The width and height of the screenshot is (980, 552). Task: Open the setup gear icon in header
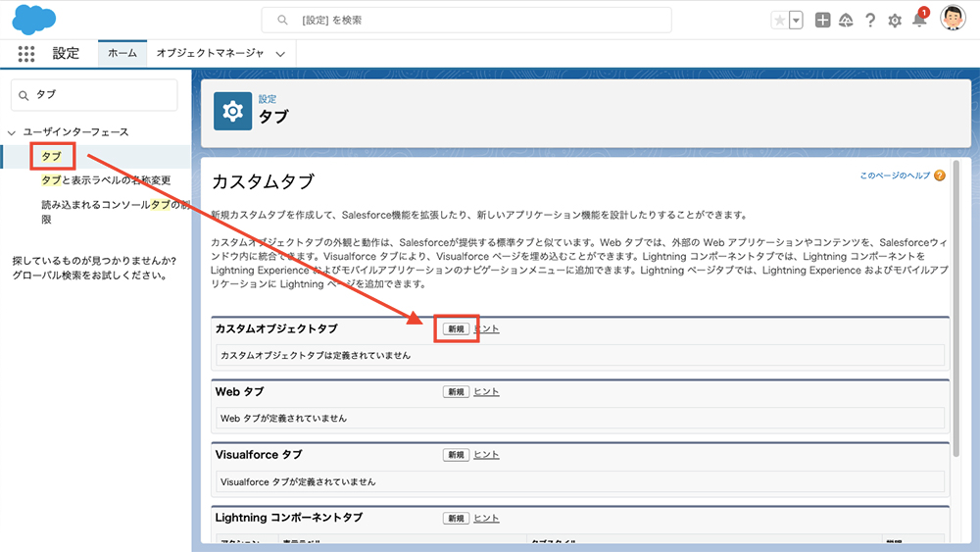point(895,21)
